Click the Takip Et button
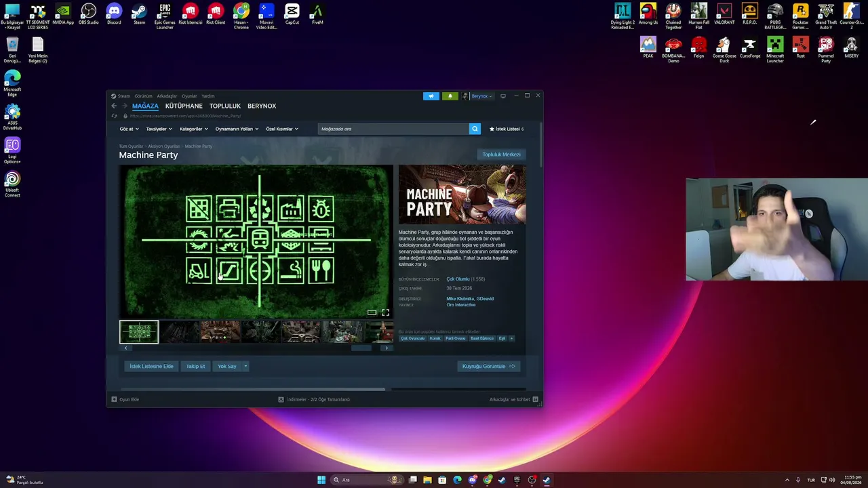The width and height of the screenshot is (868, 488). [x=195, y=366]
